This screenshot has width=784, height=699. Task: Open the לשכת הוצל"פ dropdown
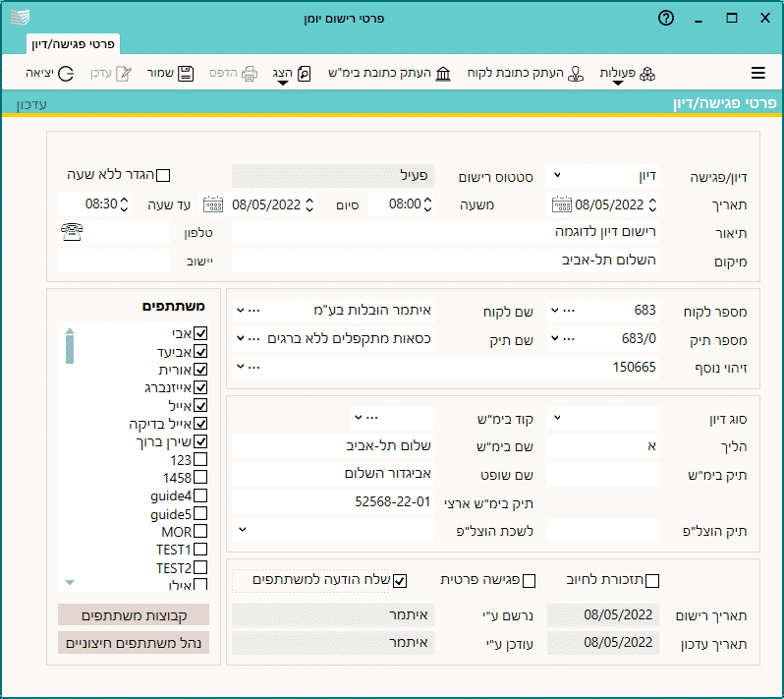[243, 529]
